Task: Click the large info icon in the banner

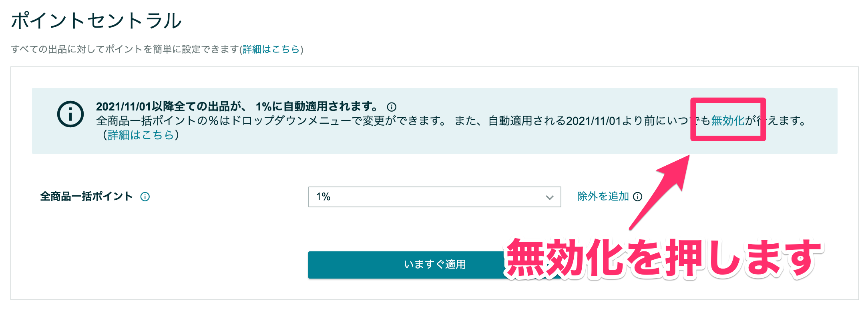Action: (x=70, y=114)
